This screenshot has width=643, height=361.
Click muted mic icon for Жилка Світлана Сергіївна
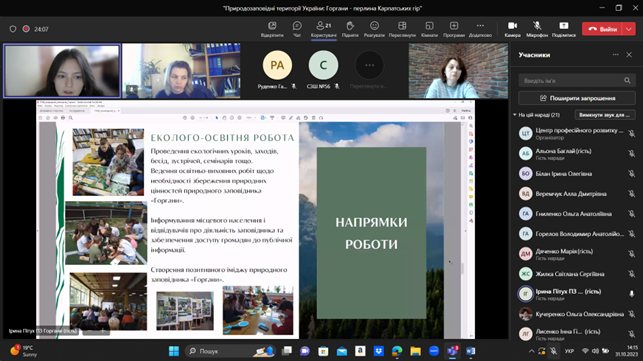632,274
